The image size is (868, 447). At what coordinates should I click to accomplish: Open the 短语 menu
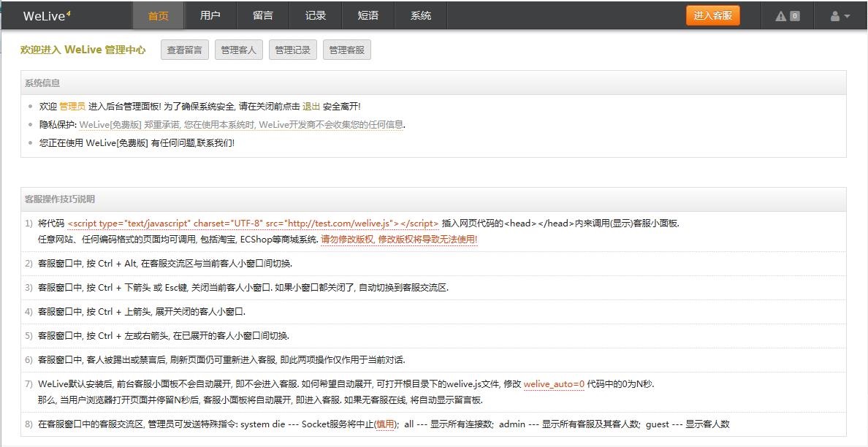point(368,15)
